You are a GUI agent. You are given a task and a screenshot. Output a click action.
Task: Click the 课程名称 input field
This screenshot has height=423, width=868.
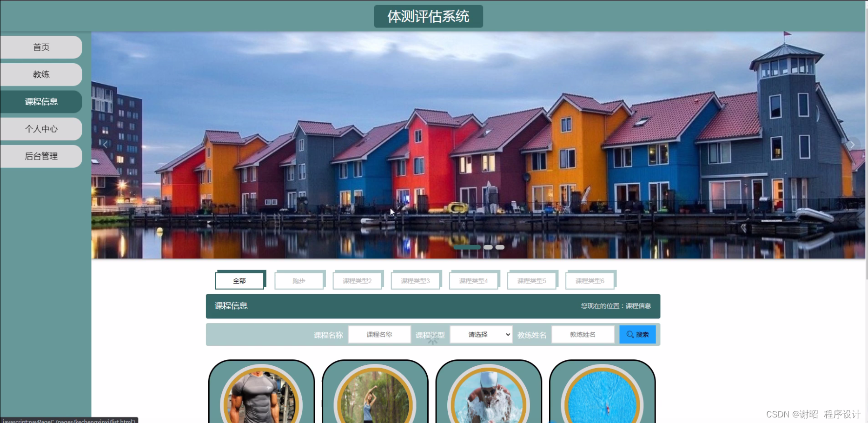point(379,335)
